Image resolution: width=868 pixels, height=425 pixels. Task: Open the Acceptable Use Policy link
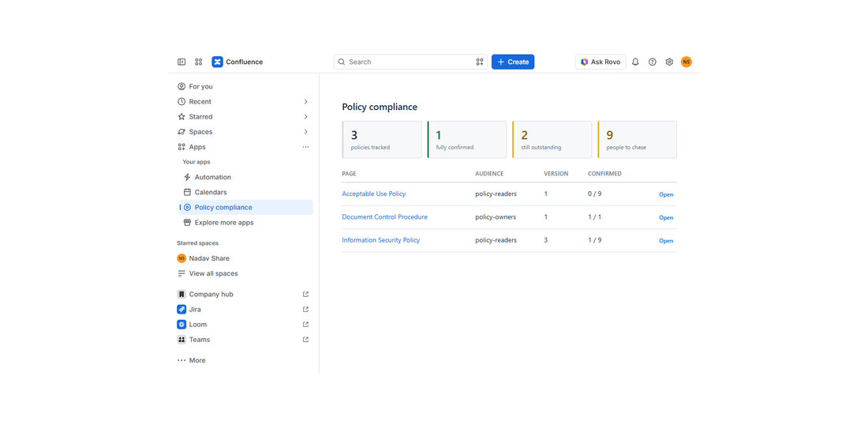click(x=374, y=194)
